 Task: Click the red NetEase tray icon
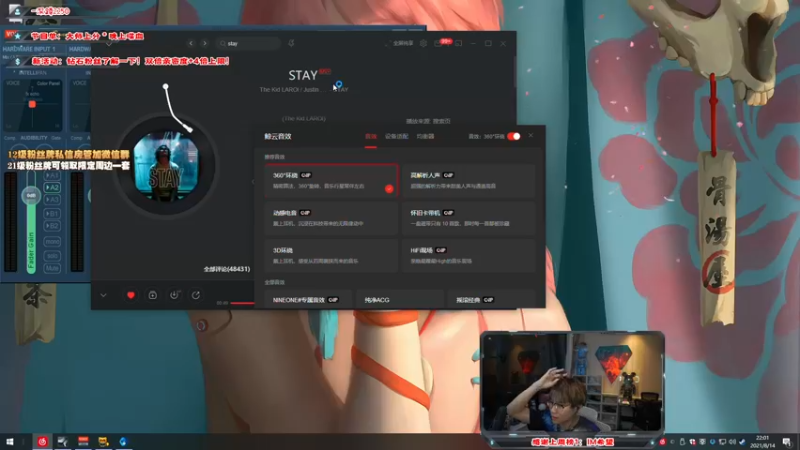[662, 442]
